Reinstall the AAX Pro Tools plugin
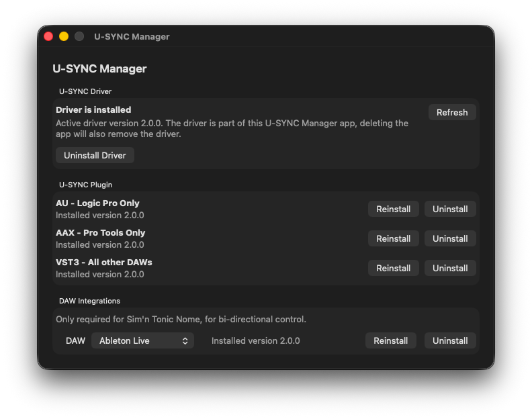The height and width of the screenshot is (419, 532). coord(393,238)
